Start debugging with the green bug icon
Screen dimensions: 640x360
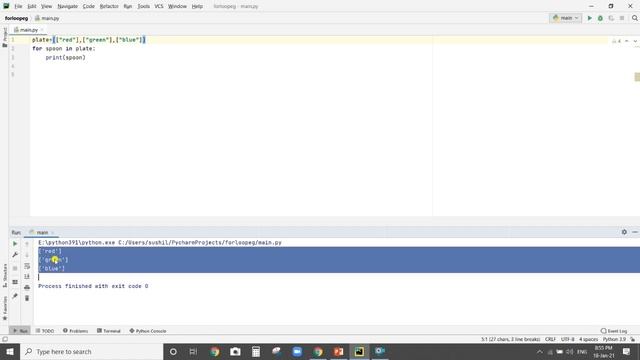pyautogui.click(x=600, y=18)
